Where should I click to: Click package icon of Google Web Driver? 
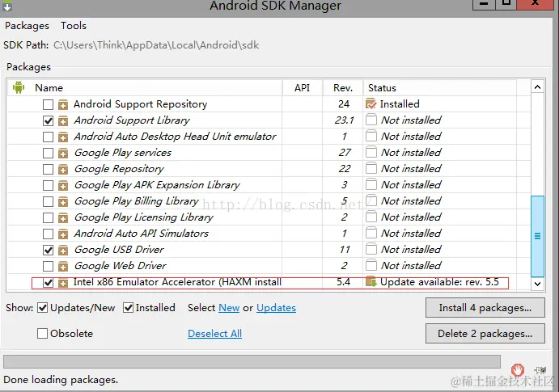pos(63,266)
